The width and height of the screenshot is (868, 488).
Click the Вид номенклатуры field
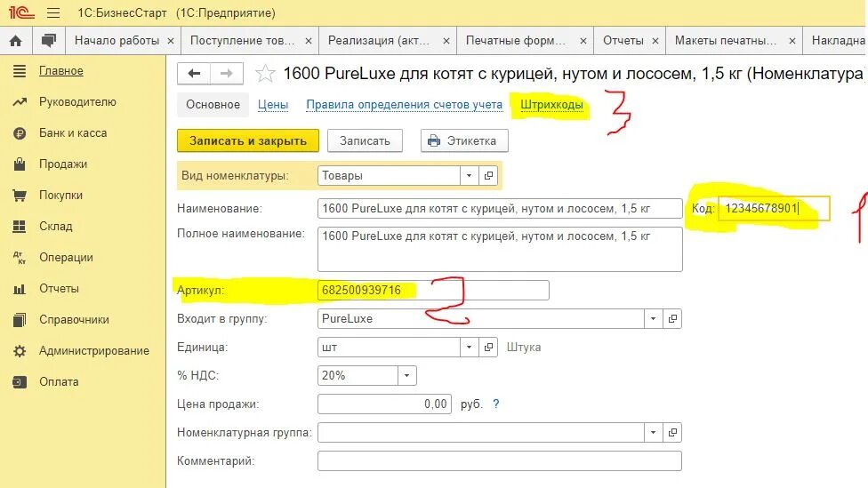pos(389,175)
